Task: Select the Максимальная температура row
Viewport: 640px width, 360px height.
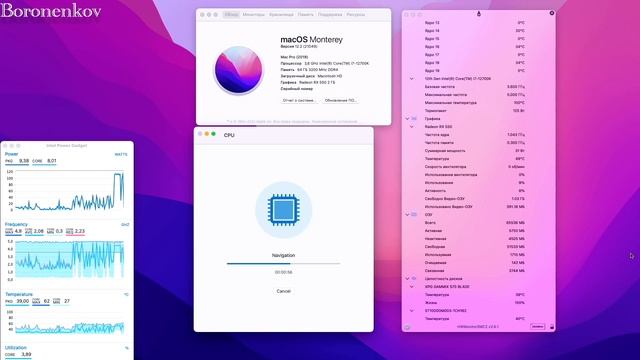Action: click(475, 102)
